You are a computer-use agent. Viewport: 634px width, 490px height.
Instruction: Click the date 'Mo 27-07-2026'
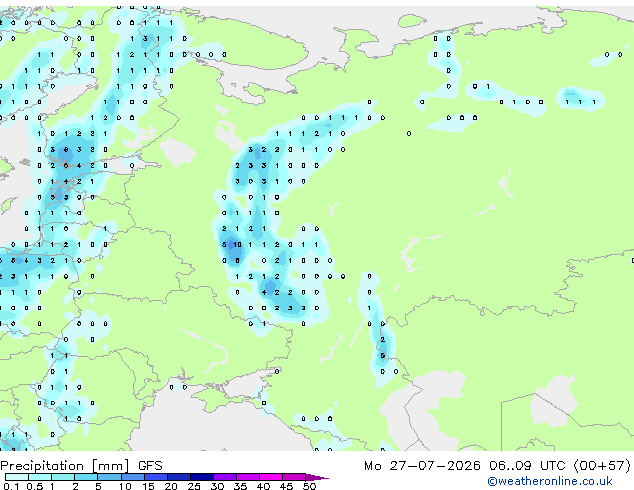point(422,466)
